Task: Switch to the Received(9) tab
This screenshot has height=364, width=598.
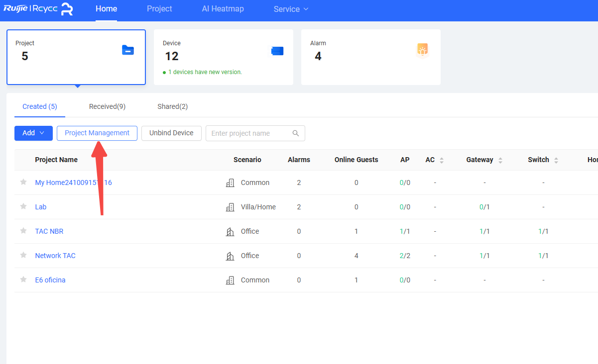Action: point(107,106)
